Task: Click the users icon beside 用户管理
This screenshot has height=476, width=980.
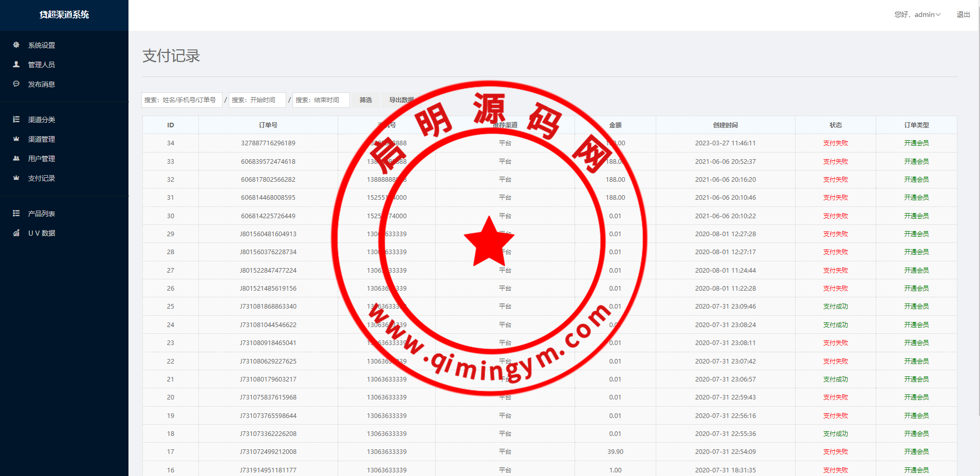Action: point(16,159)
